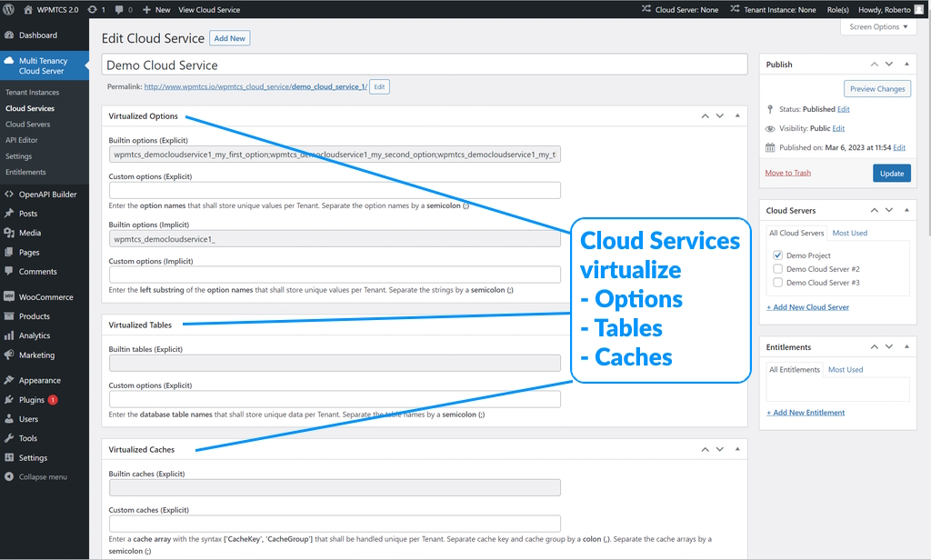This screenshot has height=560, width=931.
Task: Click the OpenAPI Builder code icon
Action: click(9, 195)
